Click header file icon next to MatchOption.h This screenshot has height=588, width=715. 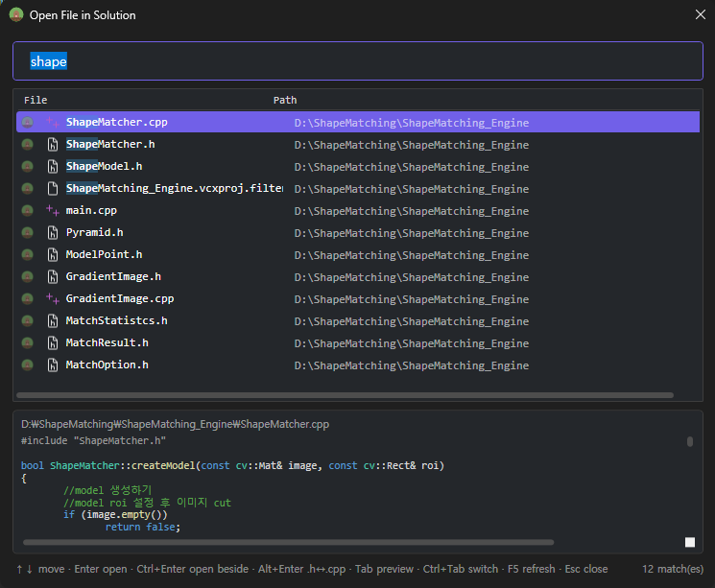click(x=53, y=365)
